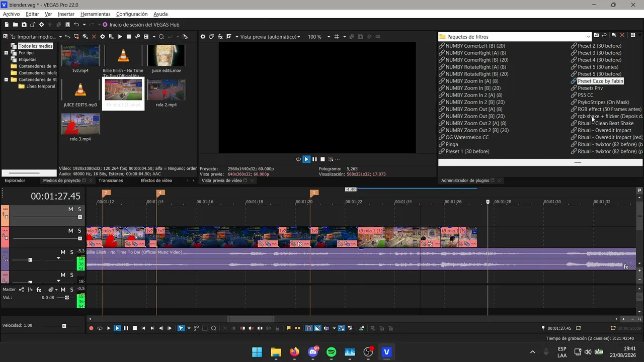Switch to the Explorador tab

tap(15, 180)
